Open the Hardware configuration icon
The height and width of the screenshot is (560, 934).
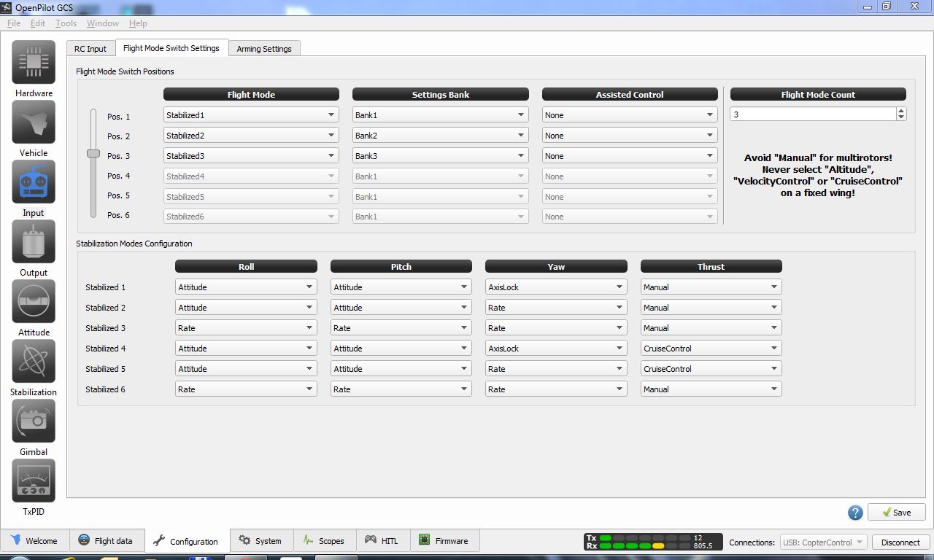(34, 63)
